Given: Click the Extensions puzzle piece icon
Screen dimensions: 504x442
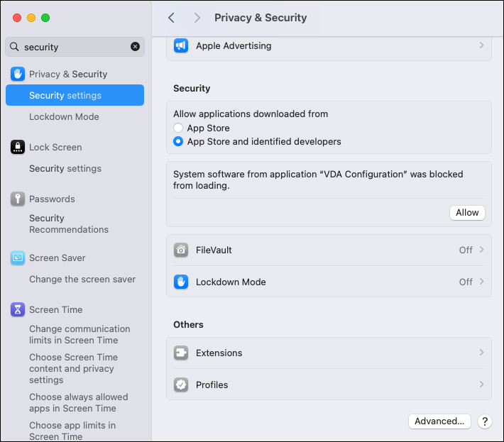Looking at the screenshot, I should pos(181,353).
